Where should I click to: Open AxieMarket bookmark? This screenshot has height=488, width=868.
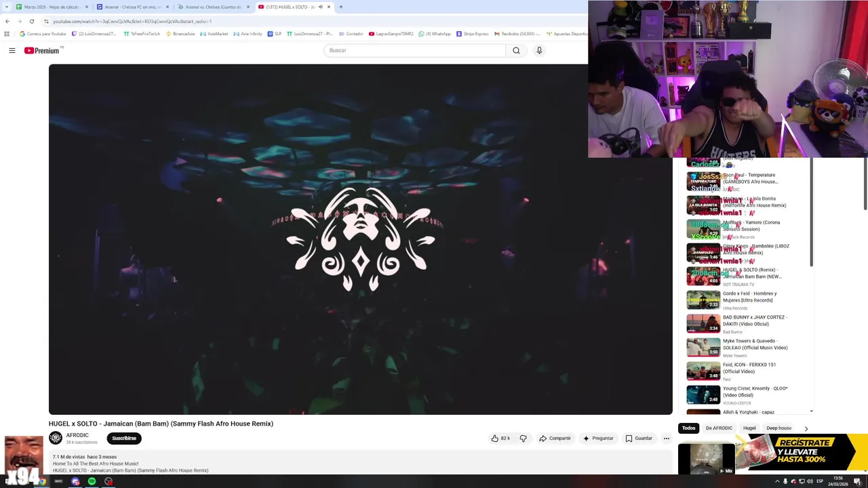(214, 33)
